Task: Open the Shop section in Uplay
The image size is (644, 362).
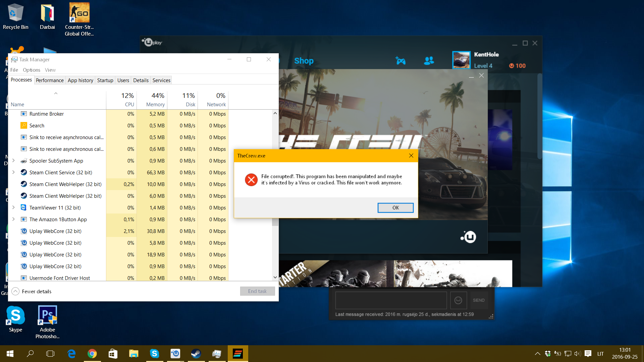Action: pos(304,61)
